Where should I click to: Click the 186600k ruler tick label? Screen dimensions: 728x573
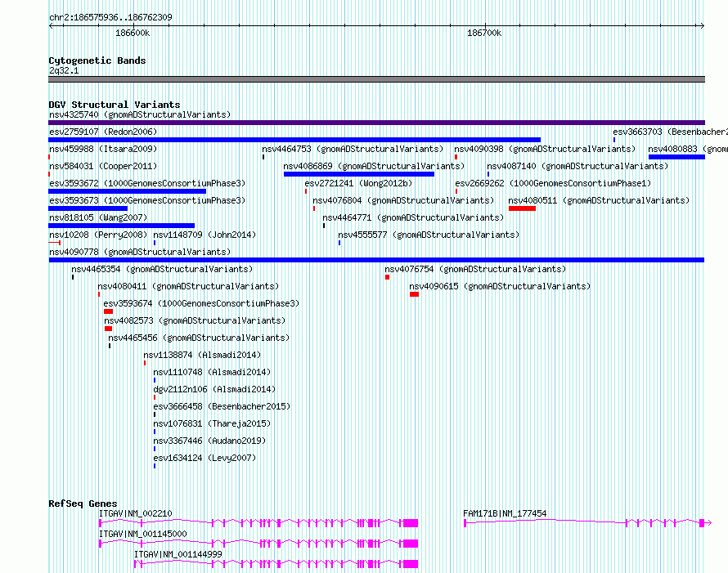point(133,33)
